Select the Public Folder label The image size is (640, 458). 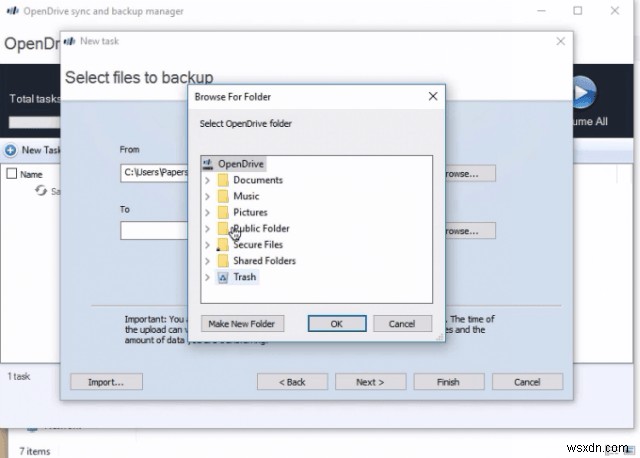[x=261, y=229]
